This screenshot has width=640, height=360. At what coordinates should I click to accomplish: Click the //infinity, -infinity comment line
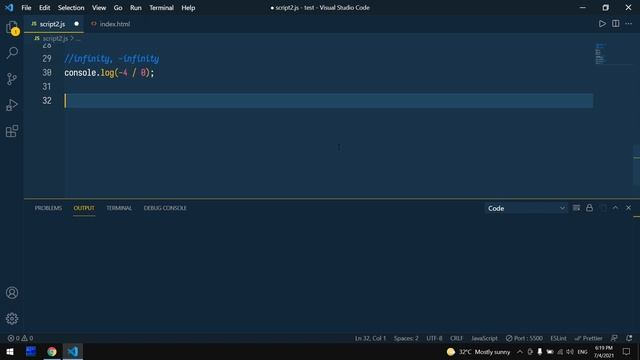coord(111,59)
